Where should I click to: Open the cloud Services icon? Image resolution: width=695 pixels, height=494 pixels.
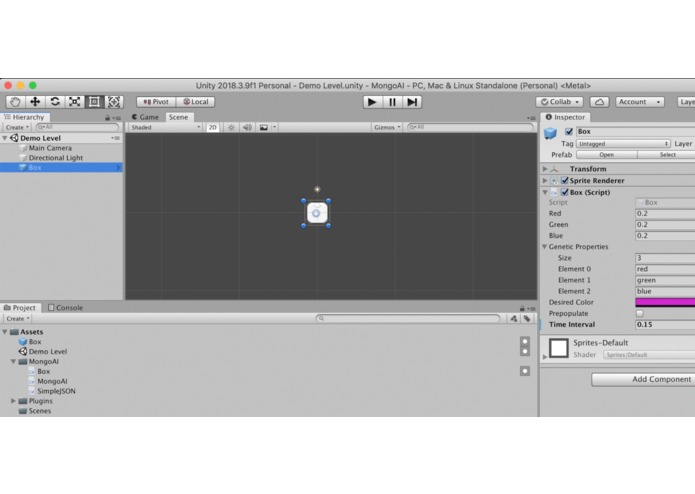(x=599, y=102)
